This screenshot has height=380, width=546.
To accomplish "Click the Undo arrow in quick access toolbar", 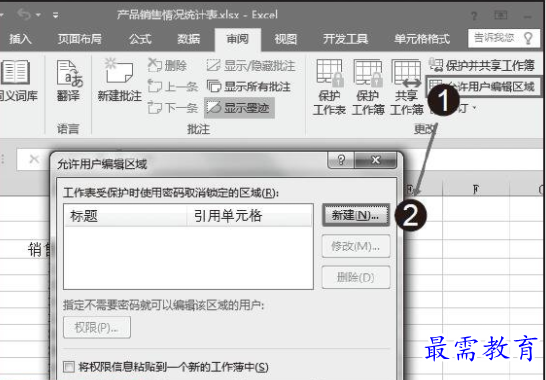I will (24, 15).
